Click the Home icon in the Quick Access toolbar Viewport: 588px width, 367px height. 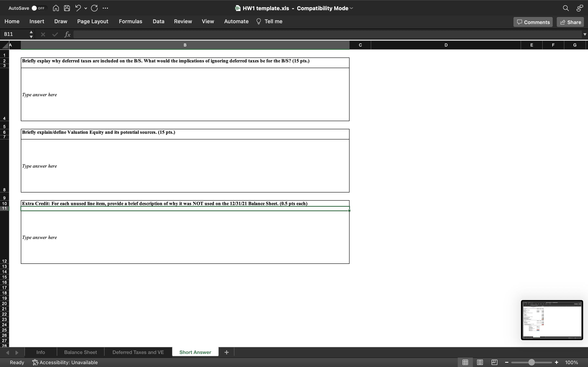coord(56,8)
